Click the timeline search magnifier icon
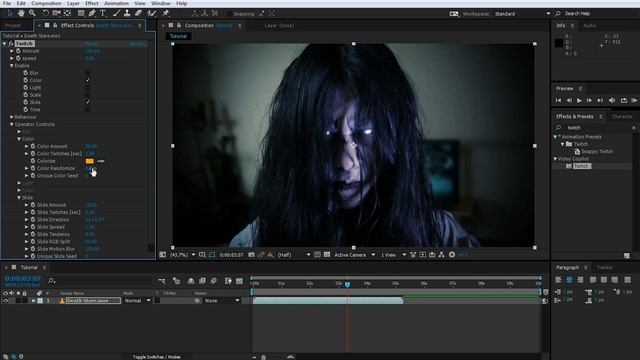 pyautogui.click(x=51, y=281)
